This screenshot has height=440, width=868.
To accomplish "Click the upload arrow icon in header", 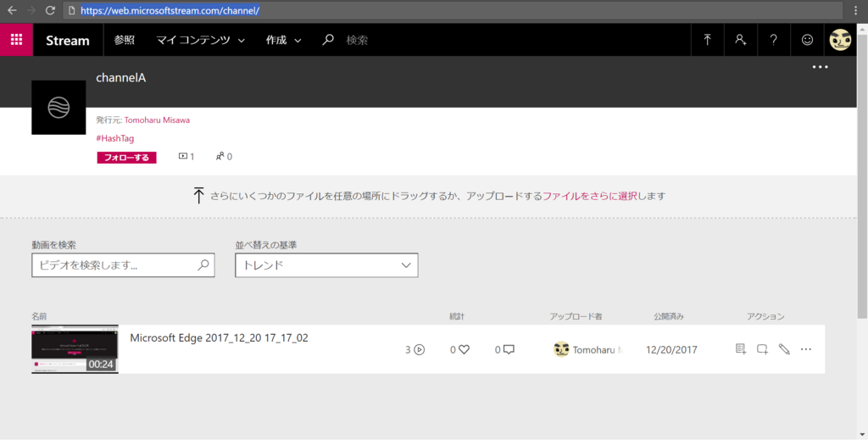I will 707,40.
